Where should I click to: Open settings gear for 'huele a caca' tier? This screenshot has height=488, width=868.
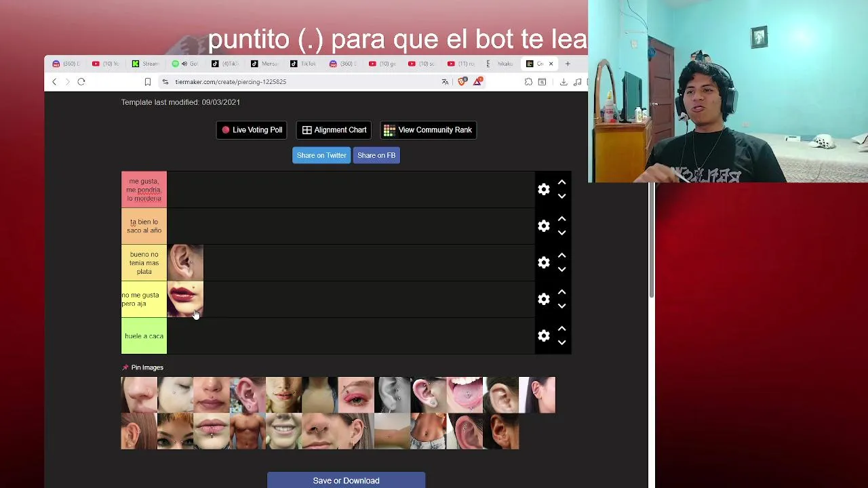click(x=544, y=336)
